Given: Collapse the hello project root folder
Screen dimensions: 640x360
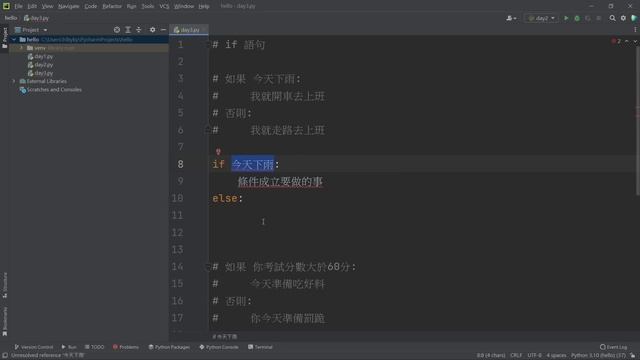Looking at the screenshot, I should coord(14,40).
